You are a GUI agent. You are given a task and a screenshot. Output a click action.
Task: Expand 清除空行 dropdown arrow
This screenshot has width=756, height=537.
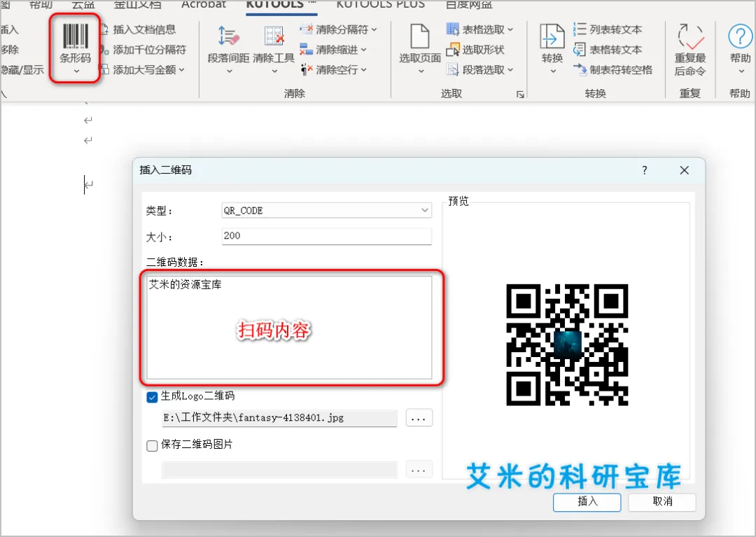[x=363, y=70]
